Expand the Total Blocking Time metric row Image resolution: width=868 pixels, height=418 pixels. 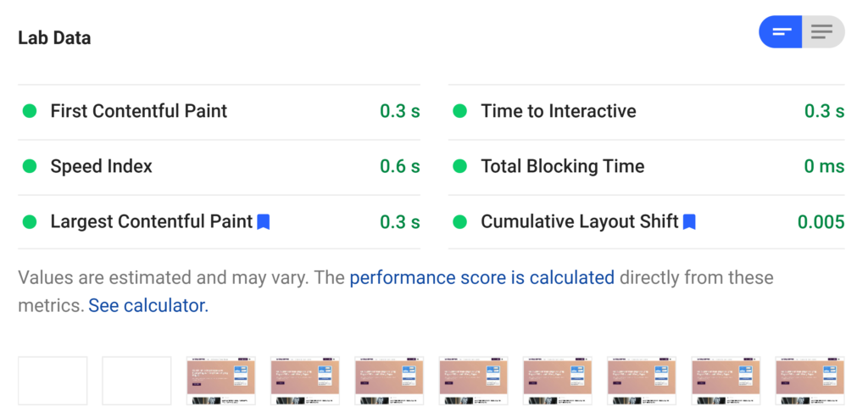pyautogui.click(x=562, y=166)
